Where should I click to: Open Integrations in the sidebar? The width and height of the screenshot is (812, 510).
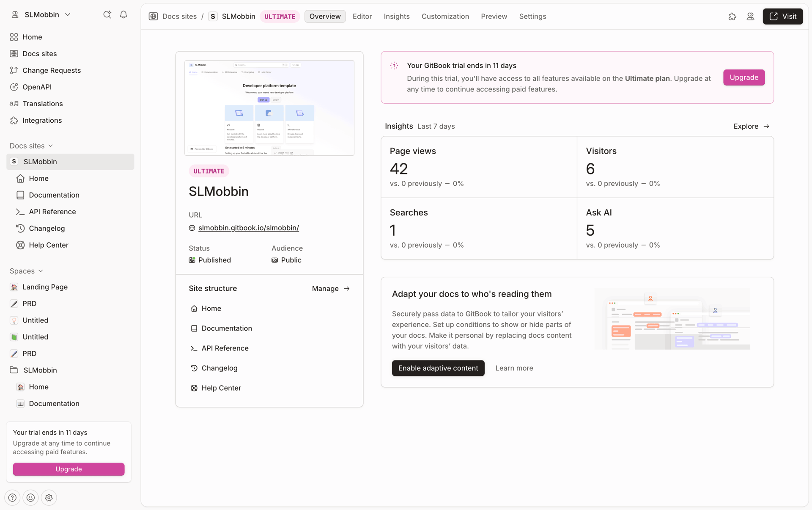point(70,121)
